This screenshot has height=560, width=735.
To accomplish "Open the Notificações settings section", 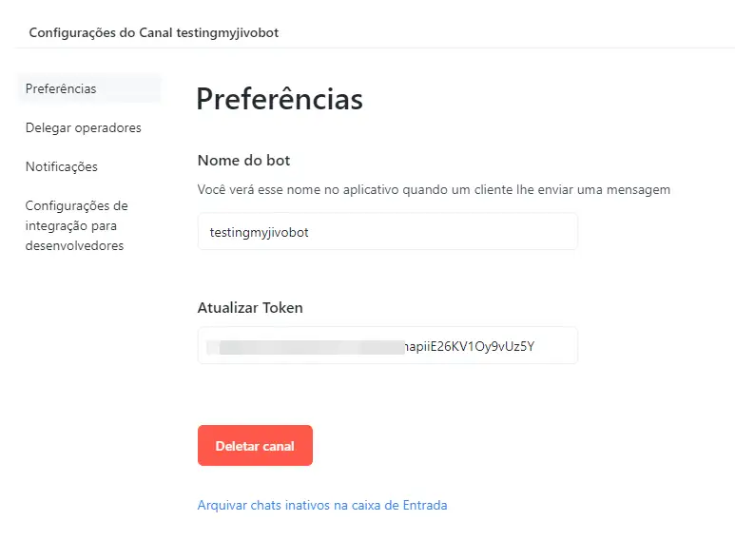I will click(x=61, y=166).
